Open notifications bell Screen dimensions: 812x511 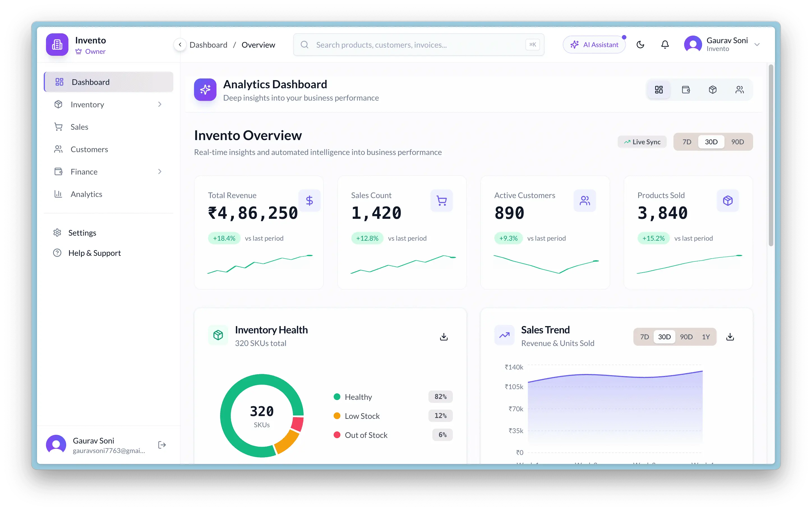665,45
